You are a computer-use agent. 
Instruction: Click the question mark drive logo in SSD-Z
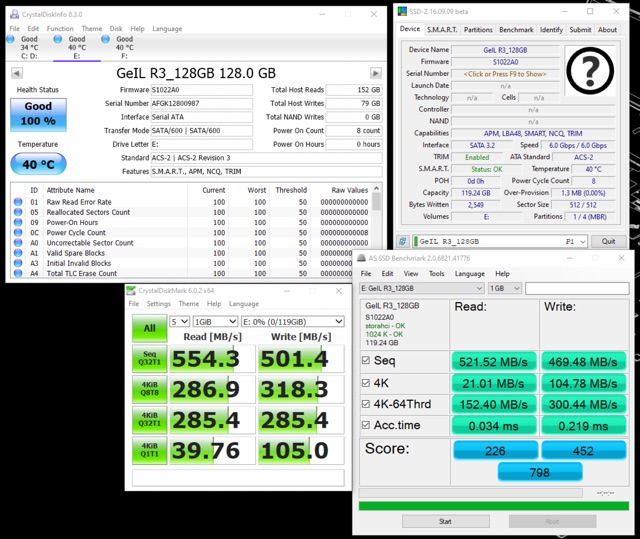(593, 74)
